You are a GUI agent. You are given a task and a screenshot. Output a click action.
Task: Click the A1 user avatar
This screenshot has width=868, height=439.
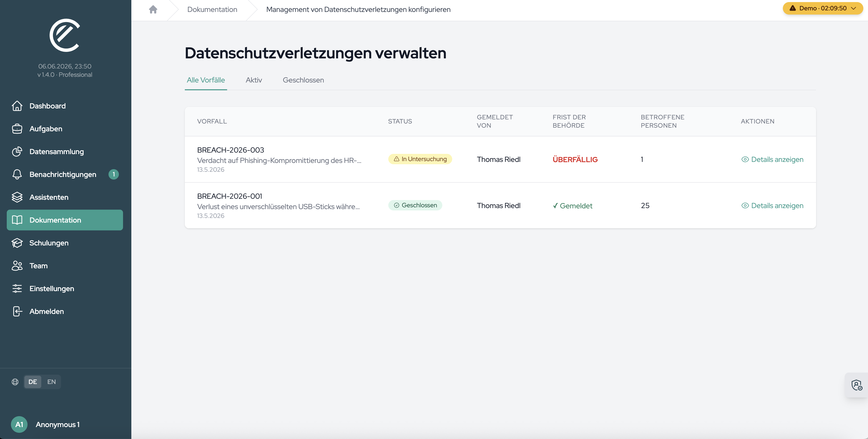(x=19, y=424)
